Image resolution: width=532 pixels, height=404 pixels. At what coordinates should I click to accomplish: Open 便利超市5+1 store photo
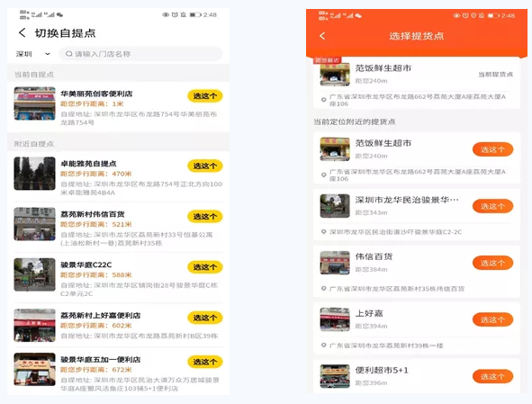click(335, 376)
